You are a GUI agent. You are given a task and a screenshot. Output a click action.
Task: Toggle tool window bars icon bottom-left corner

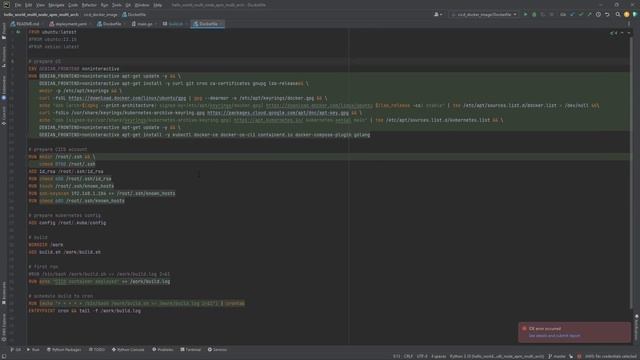(x=4, y=356)
